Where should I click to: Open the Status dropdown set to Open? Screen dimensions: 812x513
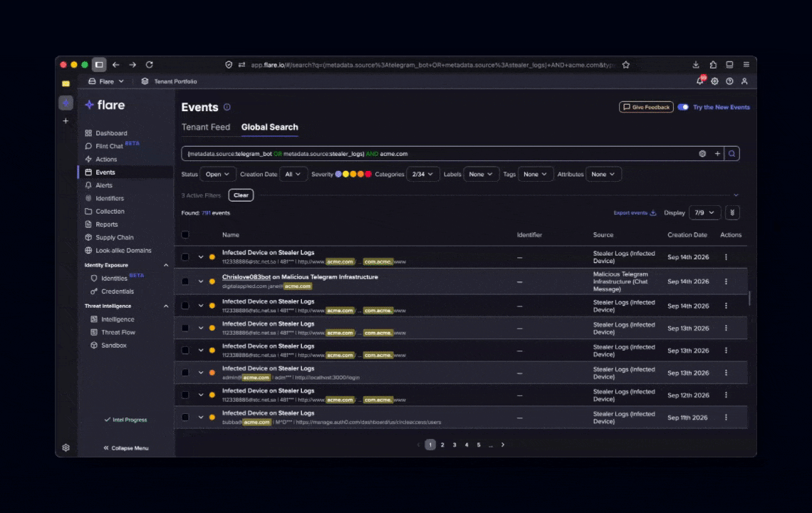click(x=217, y=174)
